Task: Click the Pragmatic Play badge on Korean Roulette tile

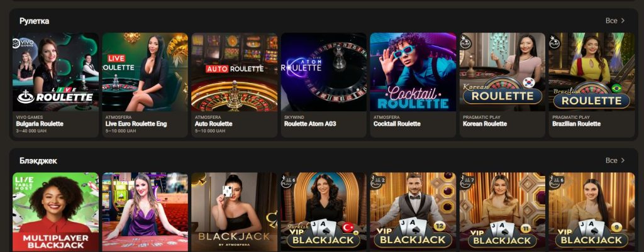Action: pos(465,42)
